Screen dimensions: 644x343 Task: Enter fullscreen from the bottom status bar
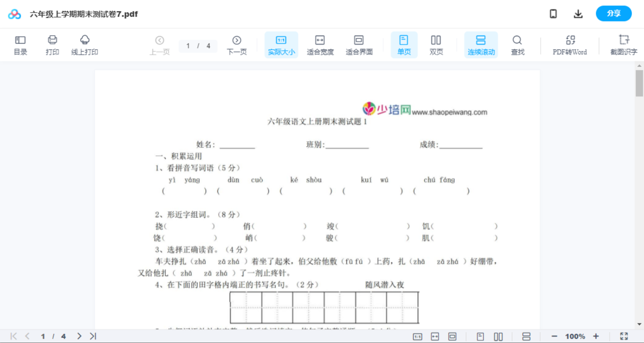click(x=624, y=336)
